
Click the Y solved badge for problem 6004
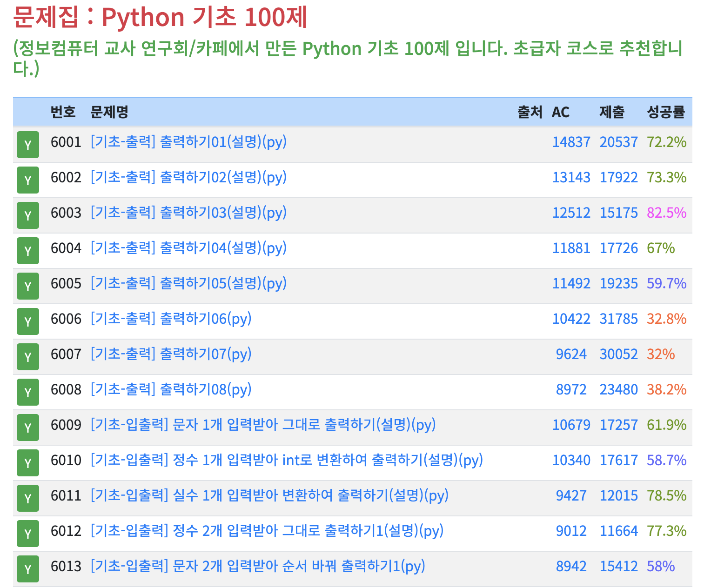click(x=28, y=251)
